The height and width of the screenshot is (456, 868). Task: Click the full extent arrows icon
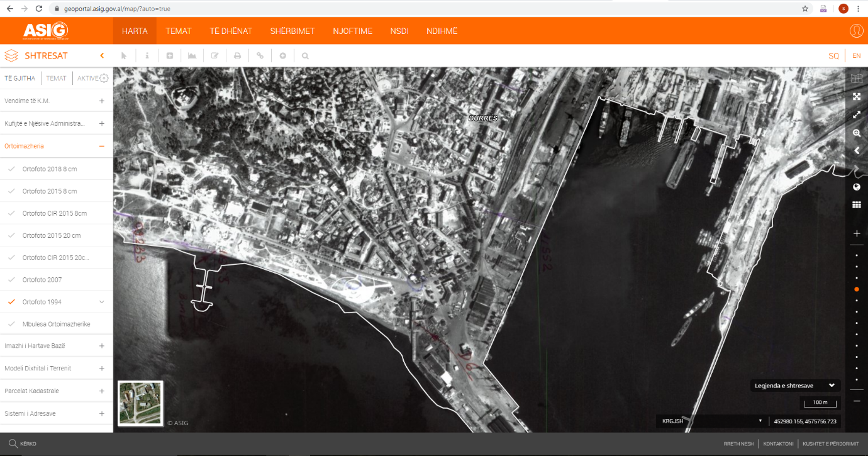(856, 97)
